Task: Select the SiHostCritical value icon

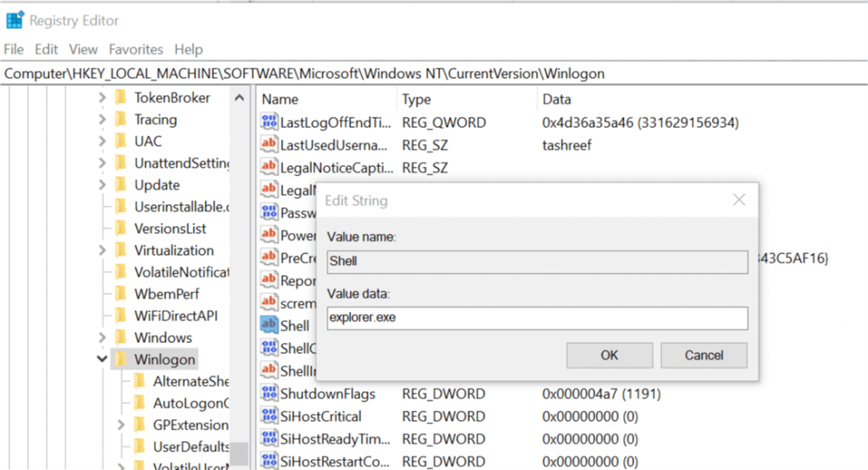Action: point(270,417)
